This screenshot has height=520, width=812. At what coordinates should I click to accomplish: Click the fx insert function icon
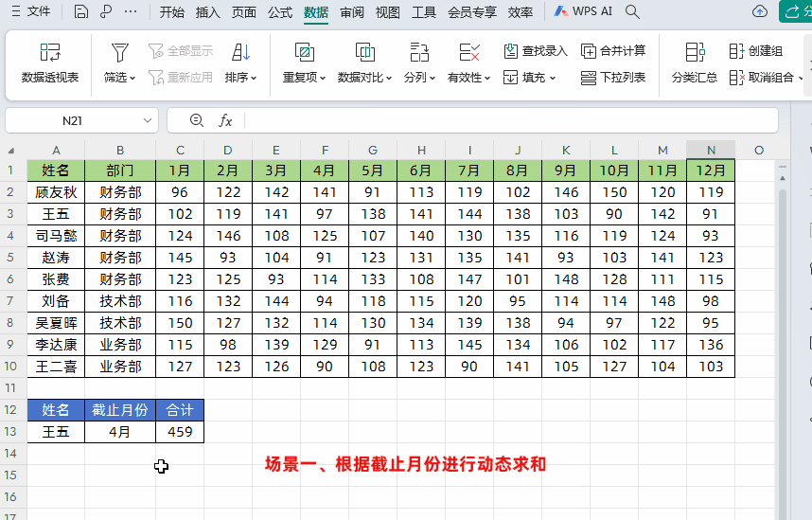pos(225,120)
